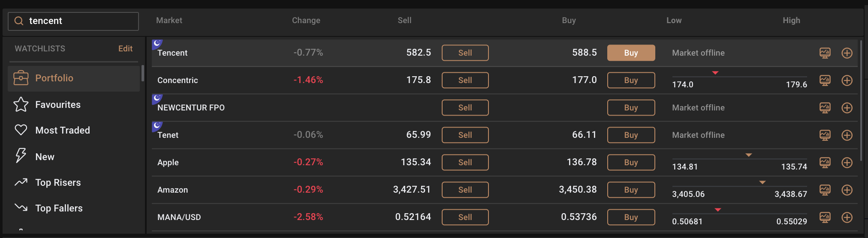This screenshot has width=868, height=238.
Task: Click Sell button for Apple
Action: point(465,162)
